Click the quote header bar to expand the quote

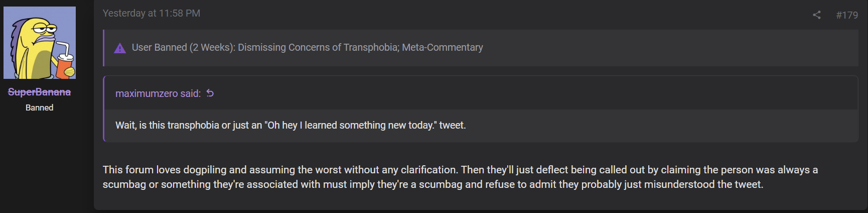(481, 93)
